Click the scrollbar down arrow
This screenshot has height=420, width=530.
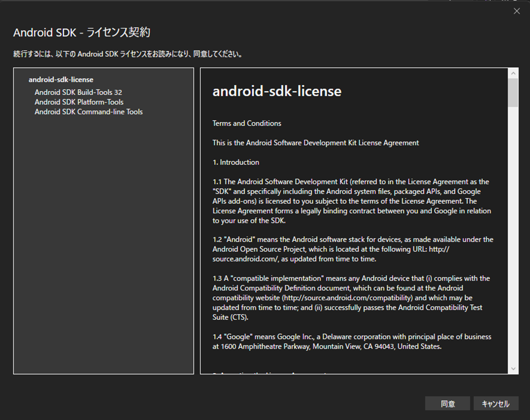tap(513, 369)
